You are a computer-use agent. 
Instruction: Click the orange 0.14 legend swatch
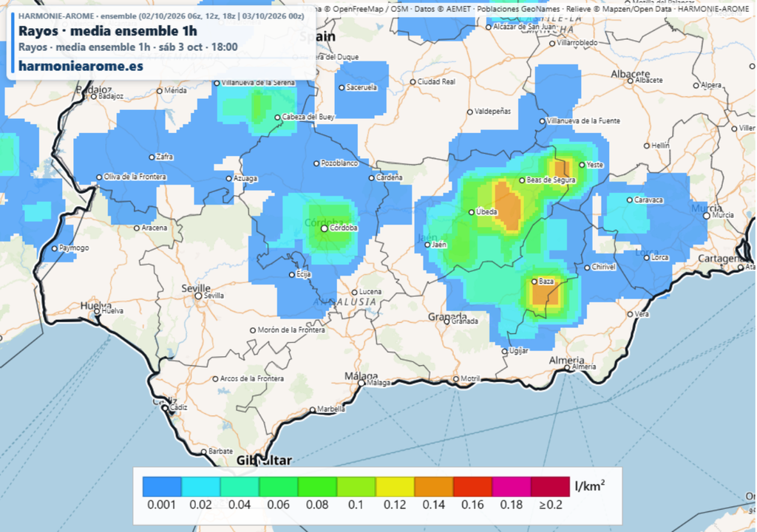(434, 487)
